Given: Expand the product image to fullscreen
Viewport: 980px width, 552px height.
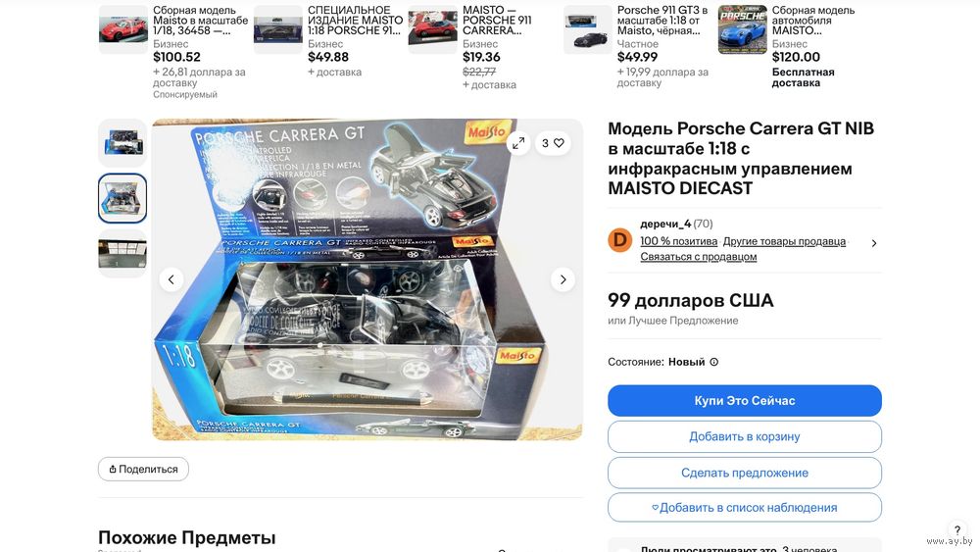Looking at the screenshot, I should coord(518,143).
